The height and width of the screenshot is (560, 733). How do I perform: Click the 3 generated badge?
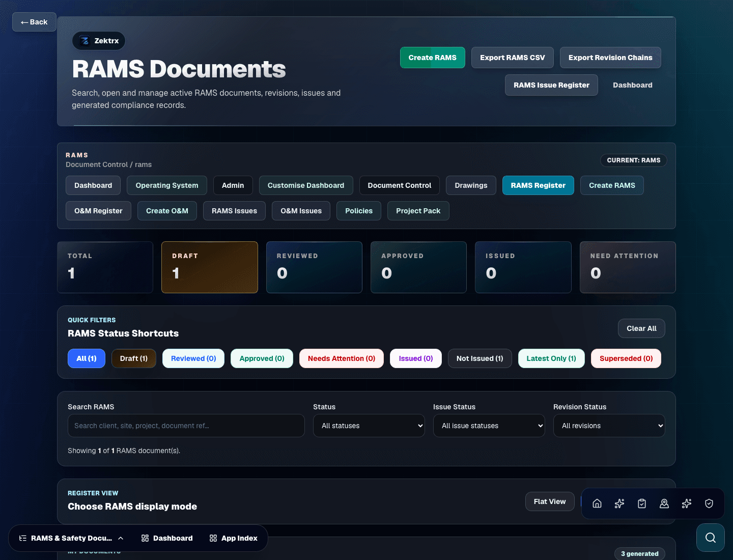click(639, 554)
